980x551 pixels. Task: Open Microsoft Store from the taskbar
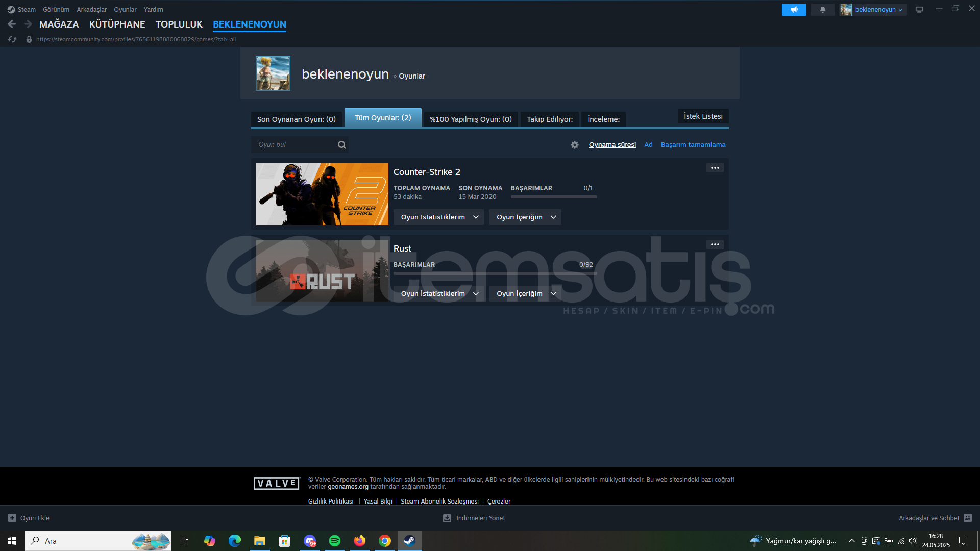click(x=285, y=541)
